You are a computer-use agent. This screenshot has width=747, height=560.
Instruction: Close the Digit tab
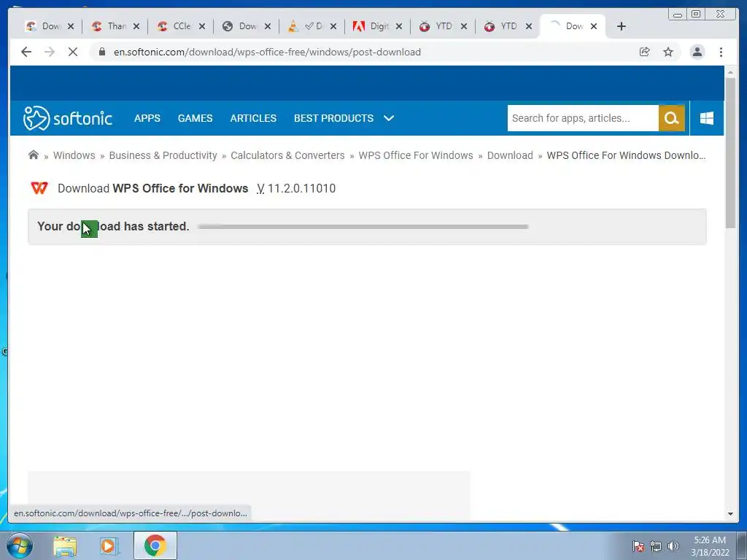click(x=399, y=26)
